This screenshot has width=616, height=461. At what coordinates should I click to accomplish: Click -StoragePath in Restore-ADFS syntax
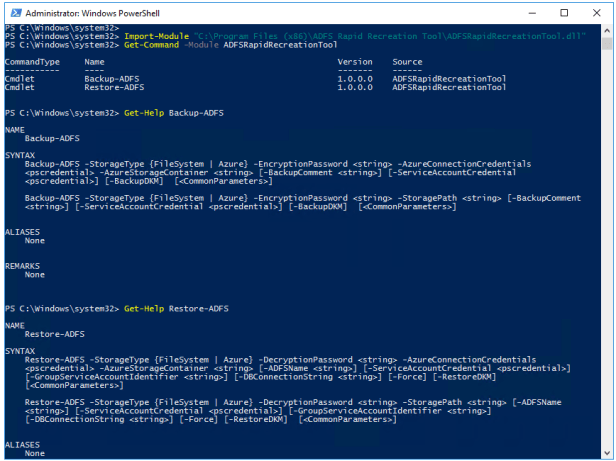(x=432, y=402)
